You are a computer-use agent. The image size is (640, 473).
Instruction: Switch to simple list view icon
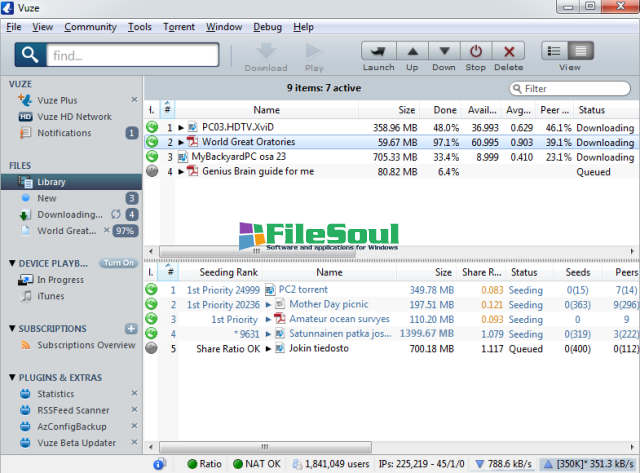[554, 51]
